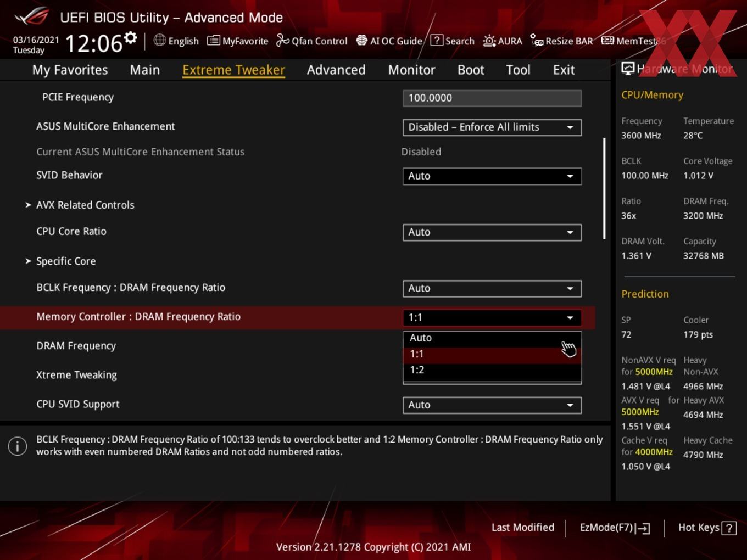747x560 pixels.
Task: Select 1:1 in the ratio list
Action: [x=492, y=354]
